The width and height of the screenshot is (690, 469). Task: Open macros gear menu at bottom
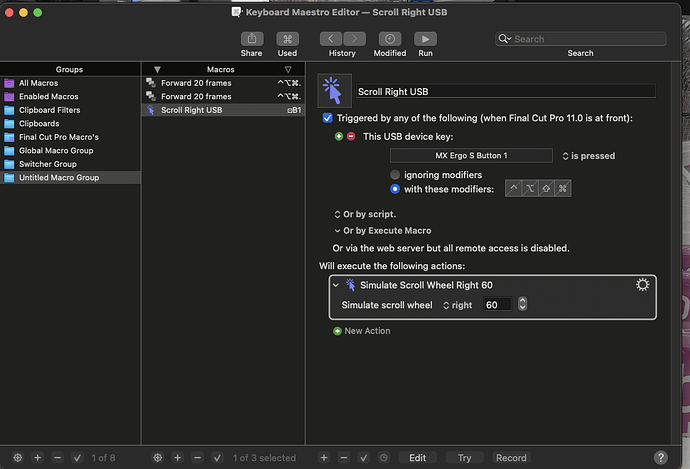click(x=158, y=458)
